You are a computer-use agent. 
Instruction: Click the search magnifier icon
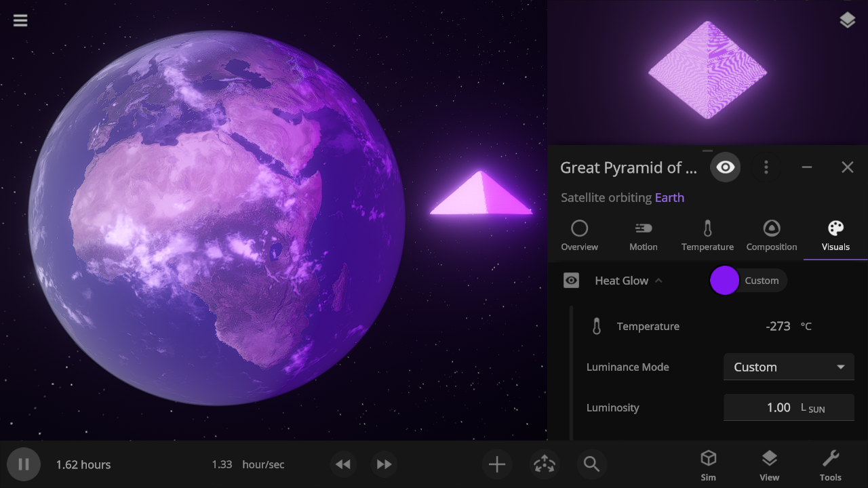coord(591,464)
